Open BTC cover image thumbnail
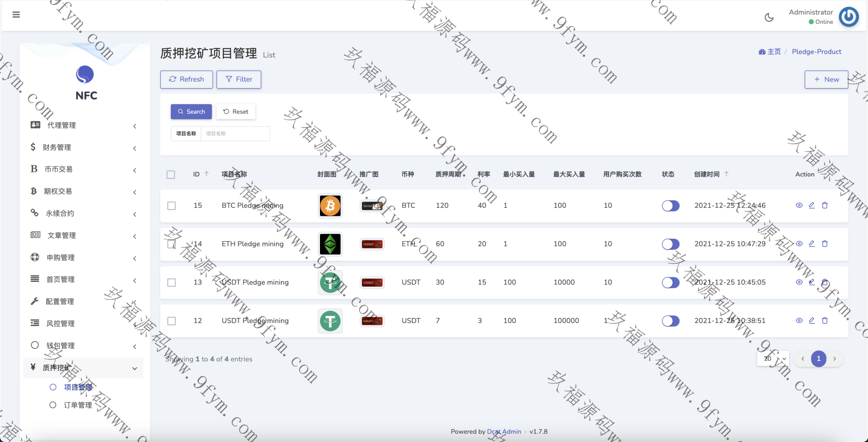The height and width of the screenshot is (442, 868). point(330,206)
